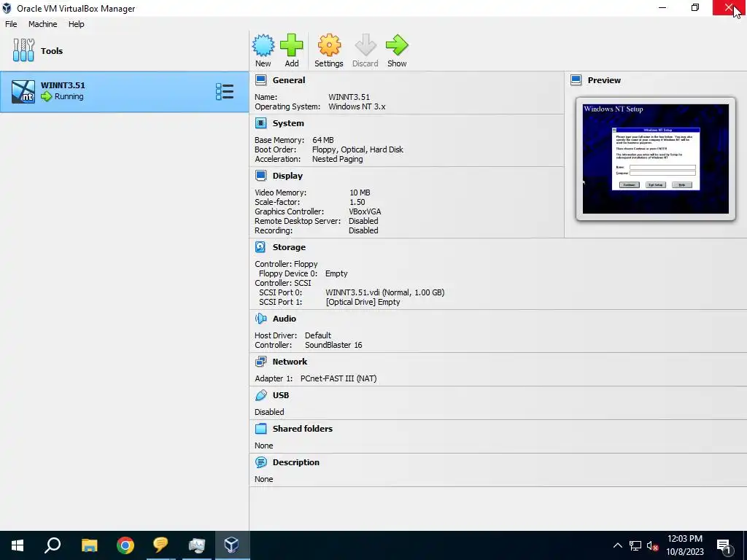Open the File menu
This screenshot has width=747, height=560.
point(11,24)
